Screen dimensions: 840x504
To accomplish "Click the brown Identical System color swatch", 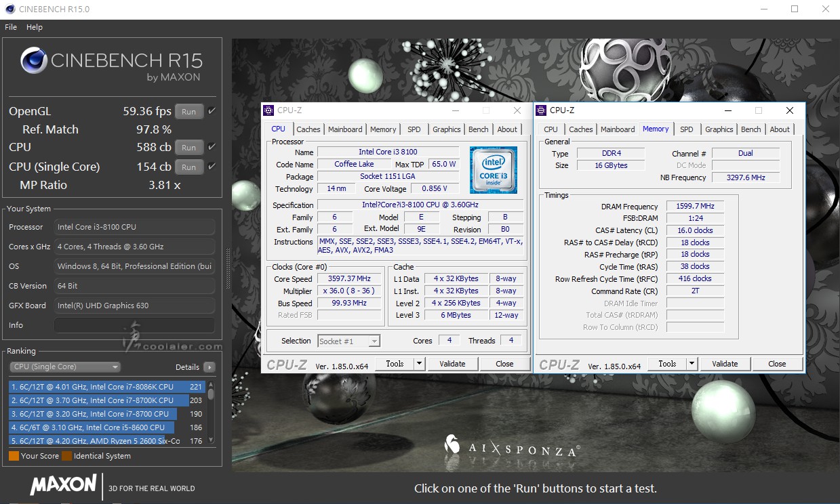I will [x=66, y=456].
